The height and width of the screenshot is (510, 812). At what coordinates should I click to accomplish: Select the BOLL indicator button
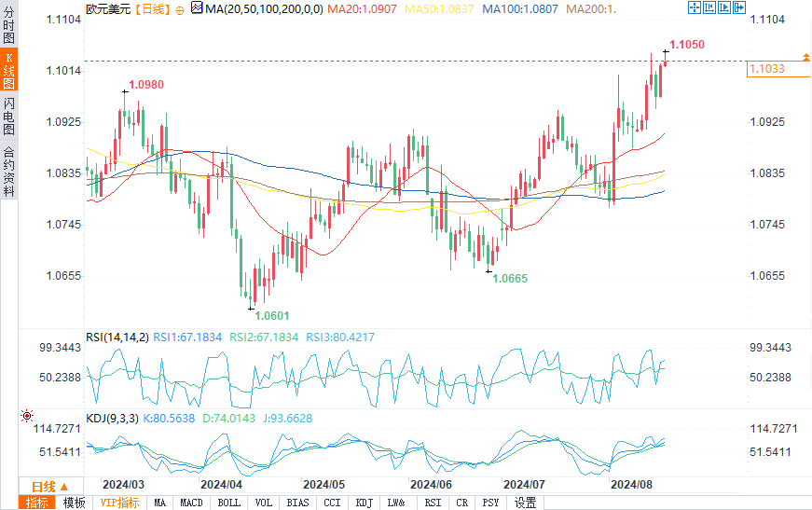tap(229, 503)
